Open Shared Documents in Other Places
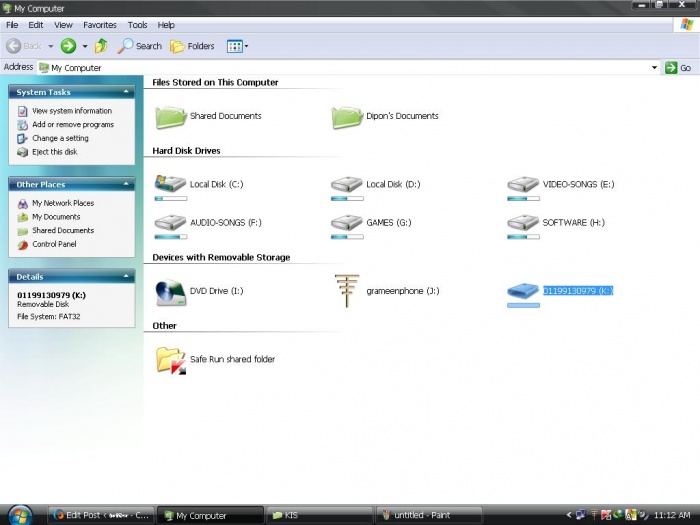 coord(63,230)
